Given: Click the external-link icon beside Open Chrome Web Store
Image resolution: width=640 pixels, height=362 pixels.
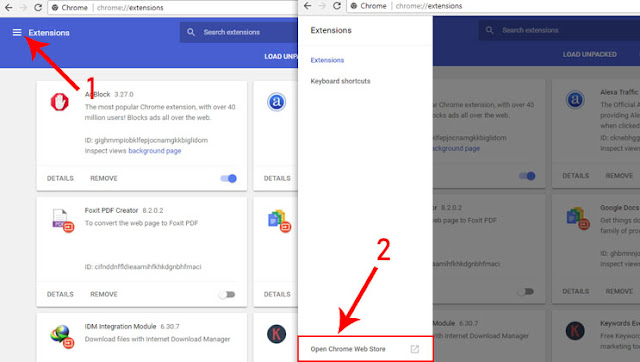Looking at the screenshot, I should coord(415,349).
